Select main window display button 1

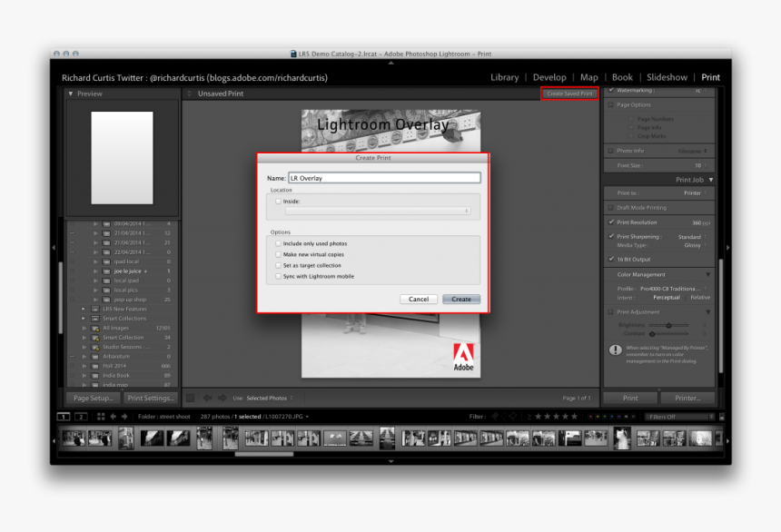click(64, 417)
